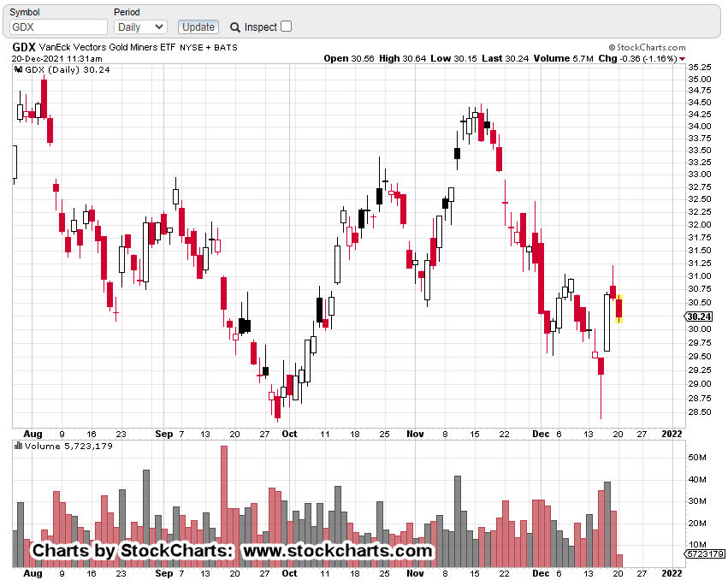This screenshot has width=728, height=580.
Task: Click the 2022 label on the bottom axis
Action: [672, 573]
